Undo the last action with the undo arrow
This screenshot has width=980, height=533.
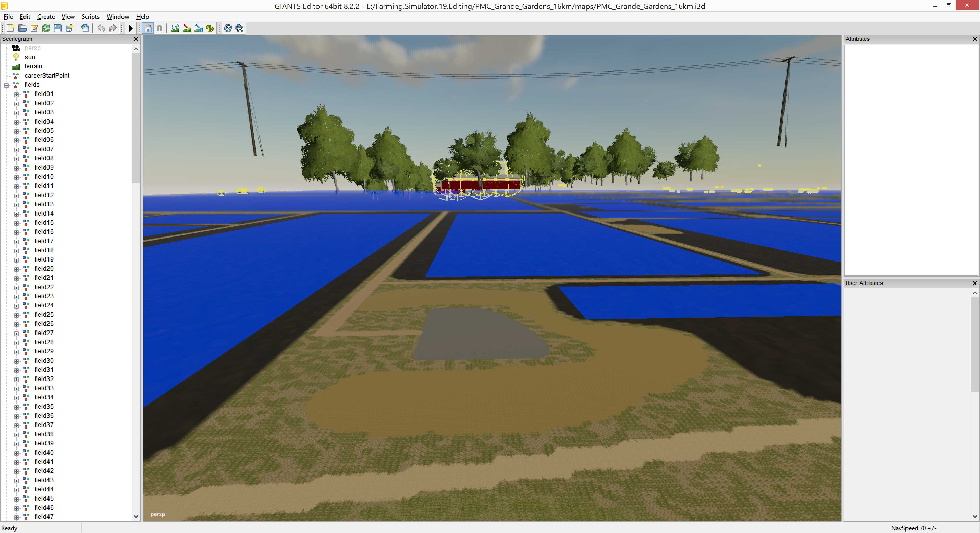[x=101, y=28]
